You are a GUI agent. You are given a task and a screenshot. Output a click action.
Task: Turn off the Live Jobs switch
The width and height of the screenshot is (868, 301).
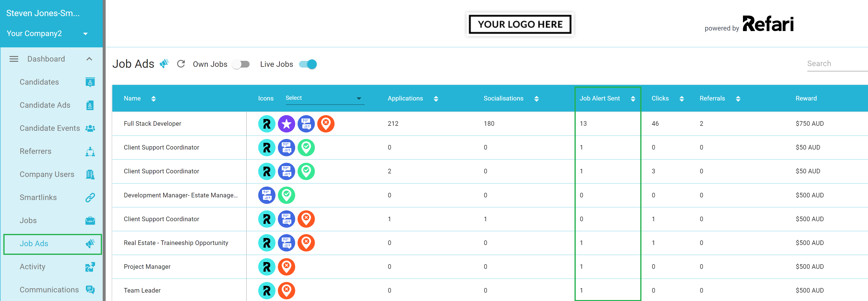point(308,64)
